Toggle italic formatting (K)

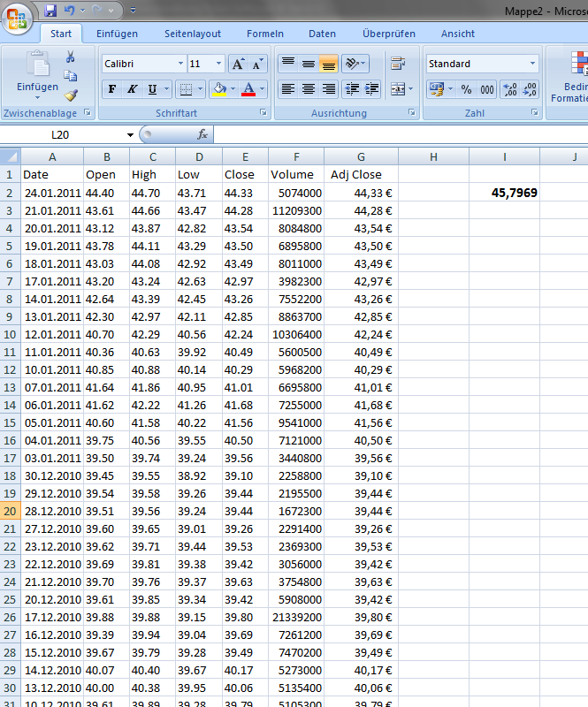[x=132, y=89]
